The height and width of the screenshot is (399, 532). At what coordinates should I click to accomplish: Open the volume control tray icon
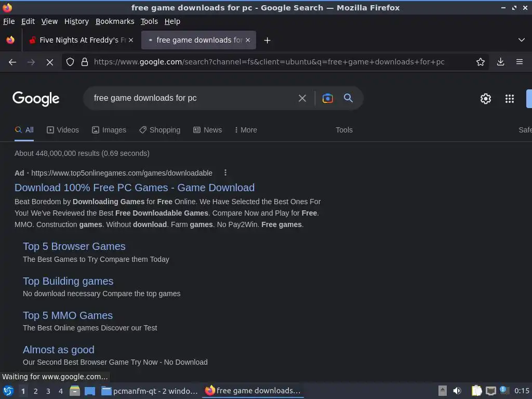(457, 391)
